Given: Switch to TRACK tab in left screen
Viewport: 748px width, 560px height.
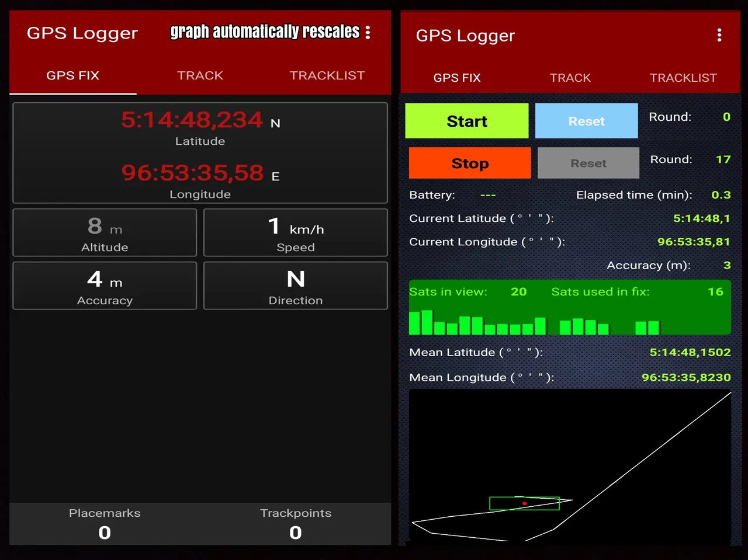Looking at the screenshot, I should pyautogui.click(x=200, y=75).
